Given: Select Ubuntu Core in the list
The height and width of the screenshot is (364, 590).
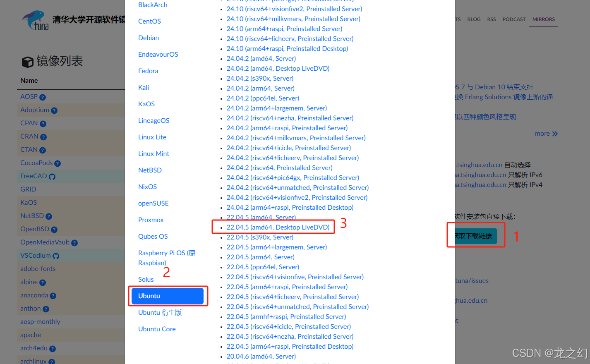Looking at the screenshot, I should tap(157, 329).
